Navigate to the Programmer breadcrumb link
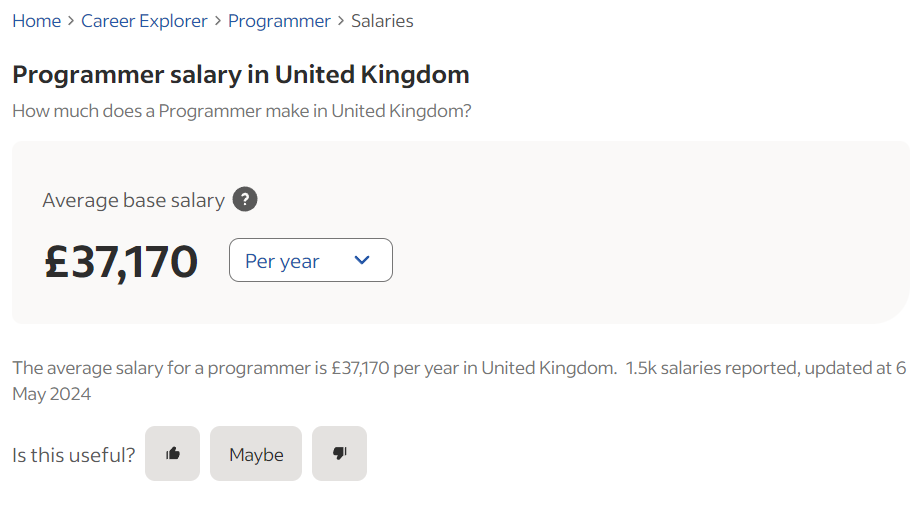Image resolution: width=916 pixels, height=513 pixels. [x=279, y=21]
